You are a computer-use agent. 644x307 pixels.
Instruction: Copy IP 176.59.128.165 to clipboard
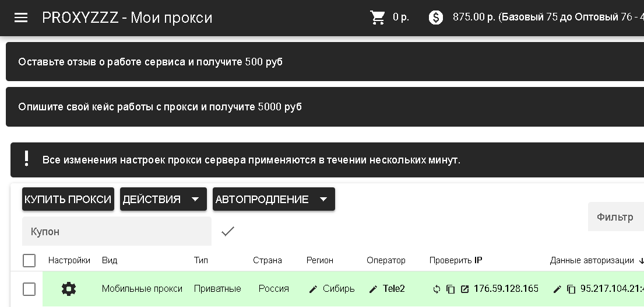451,289
